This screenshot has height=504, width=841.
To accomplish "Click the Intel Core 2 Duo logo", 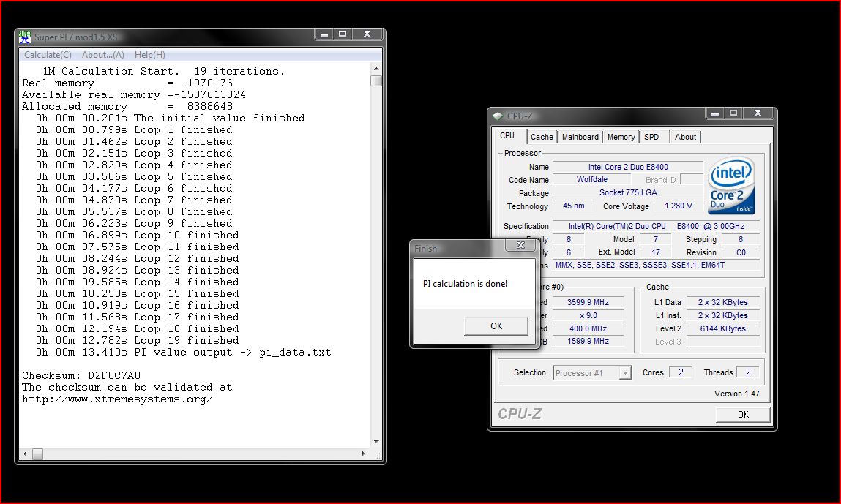I will pyautogui.click(x=732, y=186).
